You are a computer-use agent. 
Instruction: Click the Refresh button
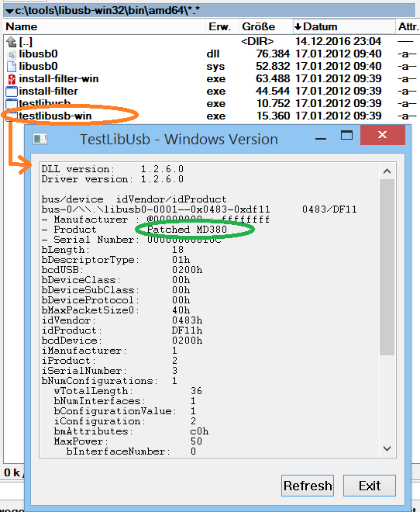click(308, 486)
